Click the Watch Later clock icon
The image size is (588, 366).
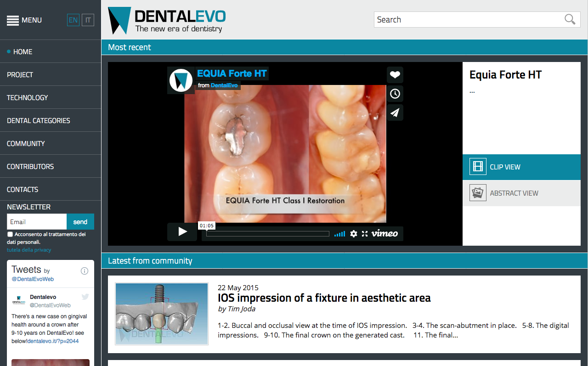click(x=395, y=94)
